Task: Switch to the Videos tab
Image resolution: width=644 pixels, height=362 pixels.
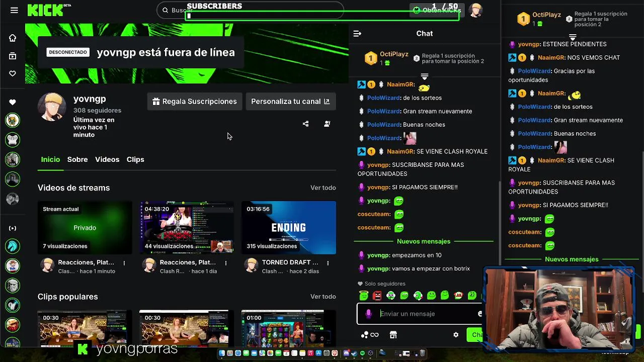Action: point(107,159)
